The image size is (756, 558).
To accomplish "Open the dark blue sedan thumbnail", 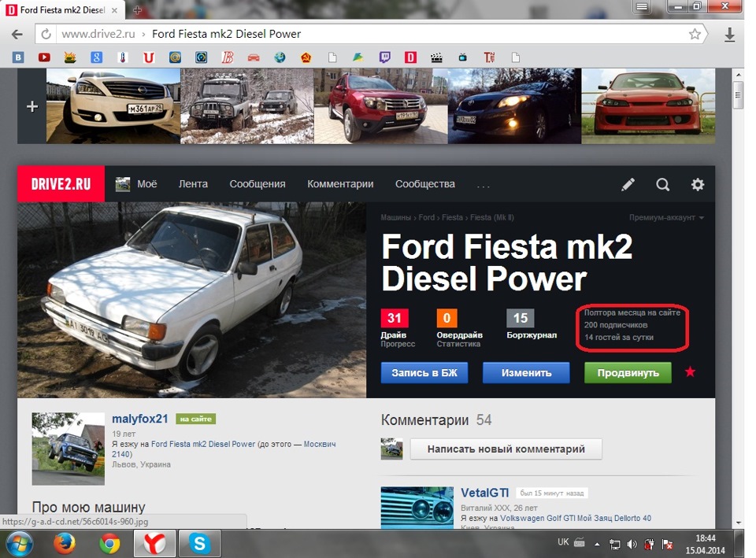I will (514, 106).
